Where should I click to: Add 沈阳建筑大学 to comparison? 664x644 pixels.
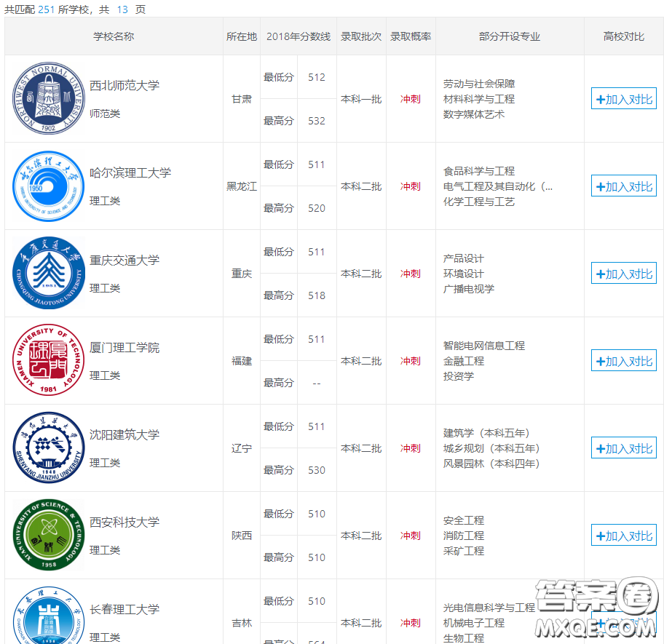[x=624, y=448]
